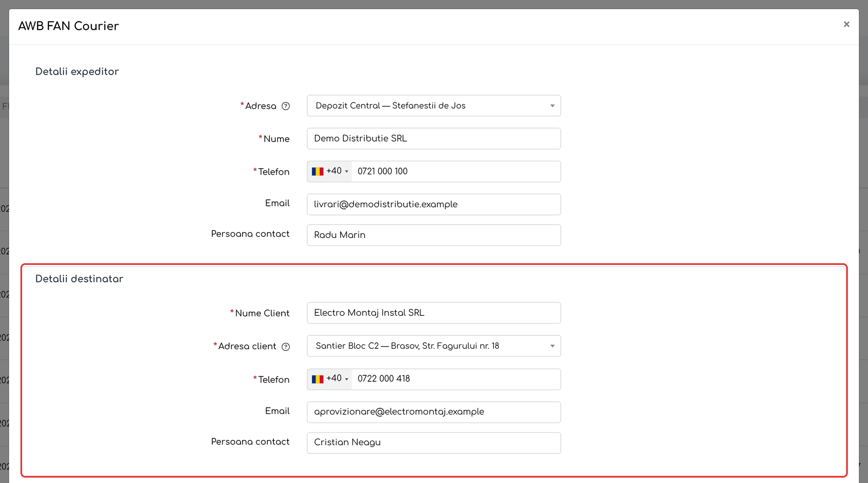Click the sender Email label

tap(277, 203)
